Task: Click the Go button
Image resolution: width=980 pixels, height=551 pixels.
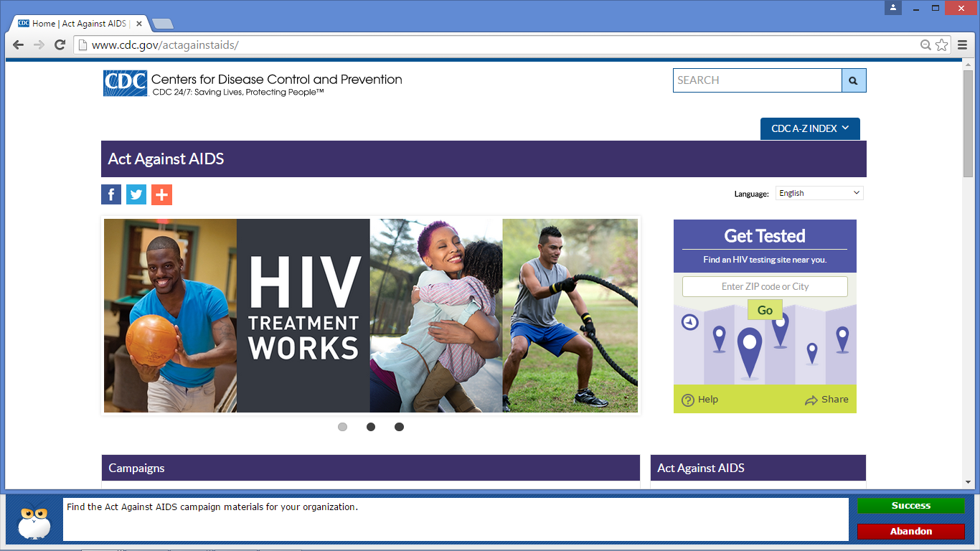Action: coord(765,310)
